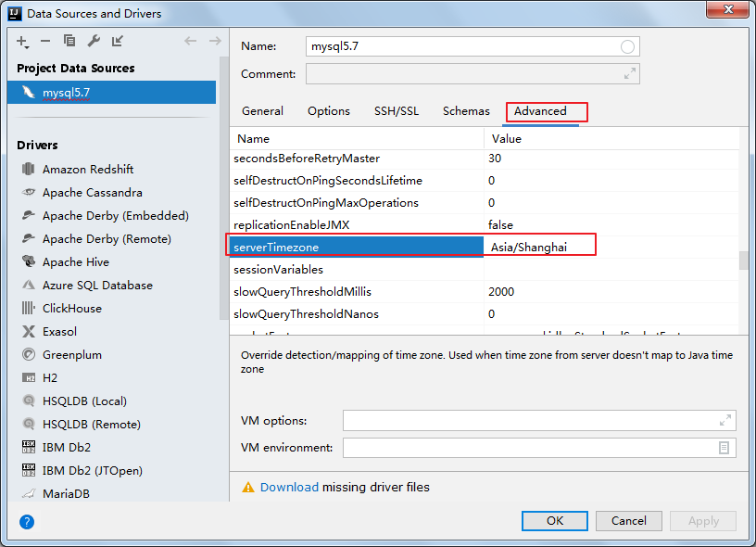Click the OK button
Image resolution: width=756 pixels, height=547 pixels.
point(554,521)
